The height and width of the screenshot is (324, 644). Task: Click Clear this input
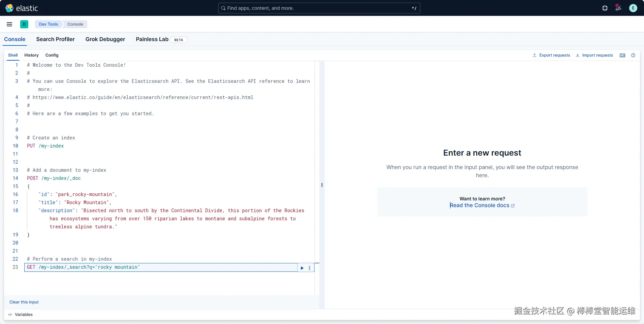point(24,302)
